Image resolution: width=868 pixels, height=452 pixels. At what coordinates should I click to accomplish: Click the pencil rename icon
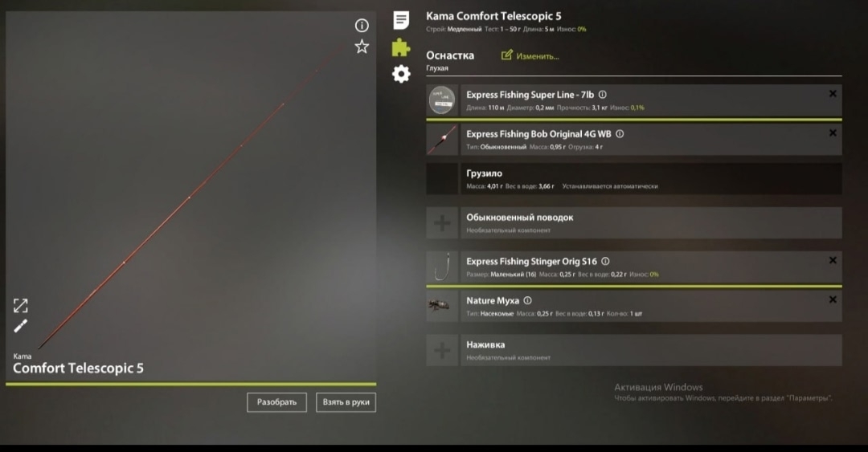coord(20,326)
